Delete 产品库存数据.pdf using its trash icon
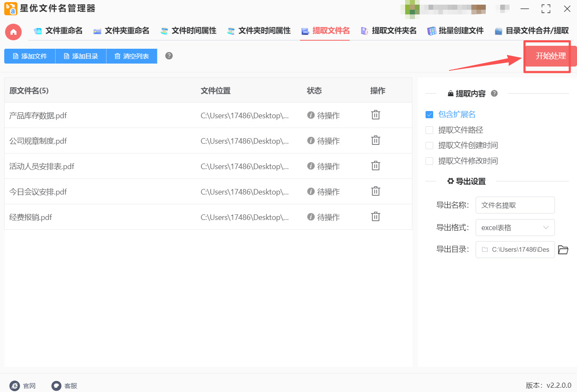 (x=375, y=115)
